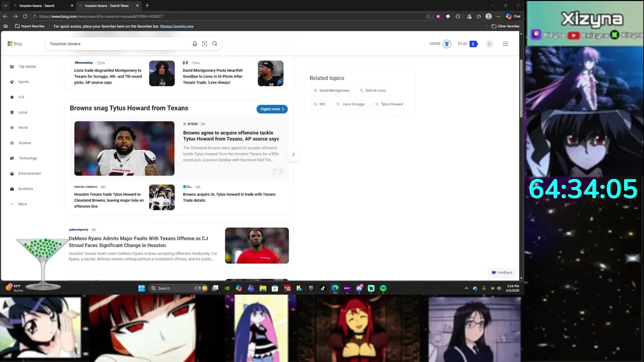Viewport: 644px width, 362px height.
Task: Open the Copilot Chat button
Action: 513,16
